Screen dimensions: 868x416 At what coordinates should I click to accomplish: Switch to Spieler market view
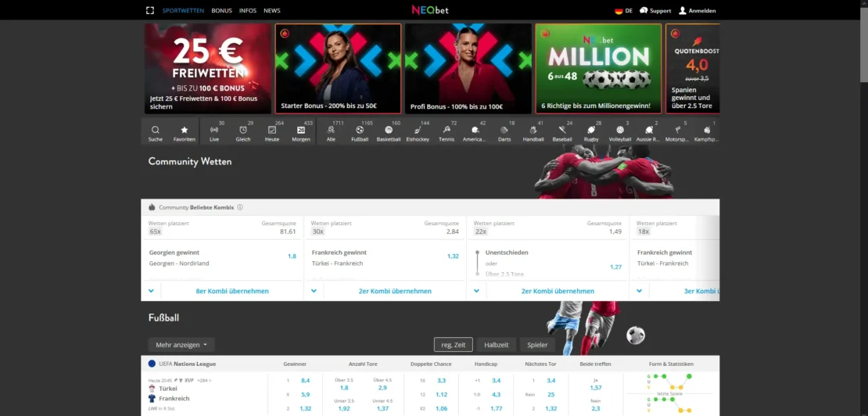click(x=537, y=345)
